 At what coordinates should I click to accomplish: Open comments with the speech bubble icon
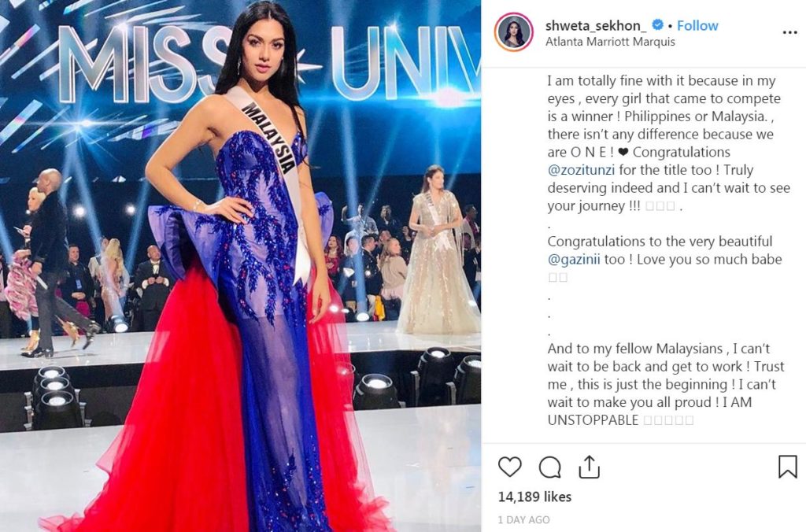[549, 467]
